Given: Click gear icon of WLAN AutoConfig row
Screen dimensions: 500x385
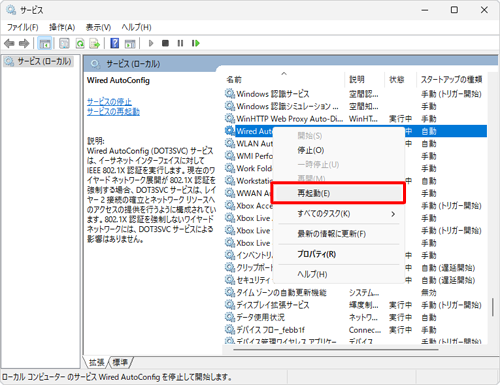Looking at the screenshot, I should pos(230,143).
